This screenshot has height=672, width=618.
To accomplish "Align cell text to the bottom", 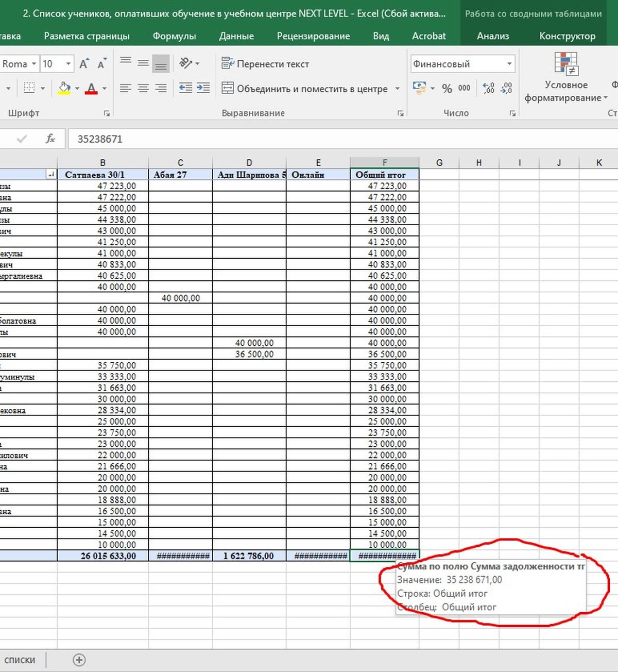I will tap(161, 64).
